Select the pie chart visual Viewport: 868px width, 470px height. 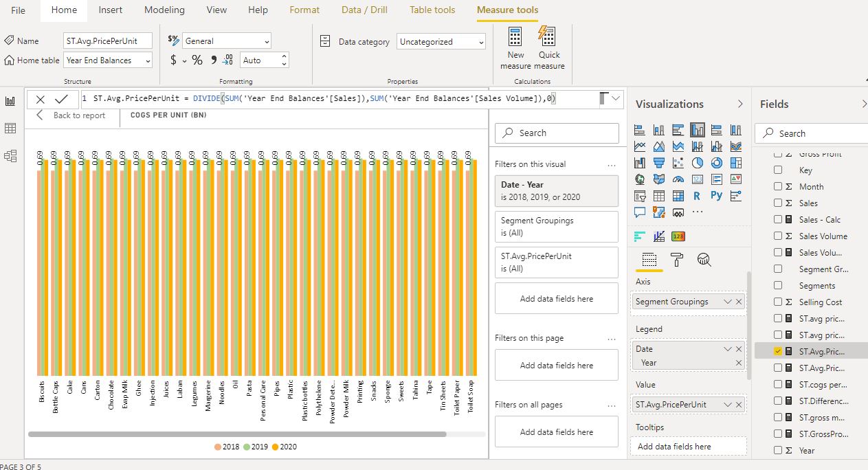tap(698, 163)
